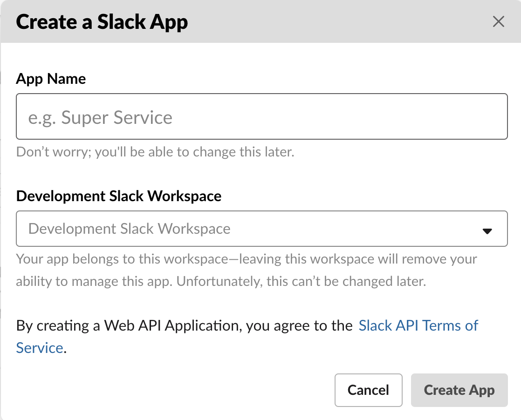The width and height of the screenshot is (521, 420).
Task: Click the App Name input field
Action: click(x=262, y=116)
